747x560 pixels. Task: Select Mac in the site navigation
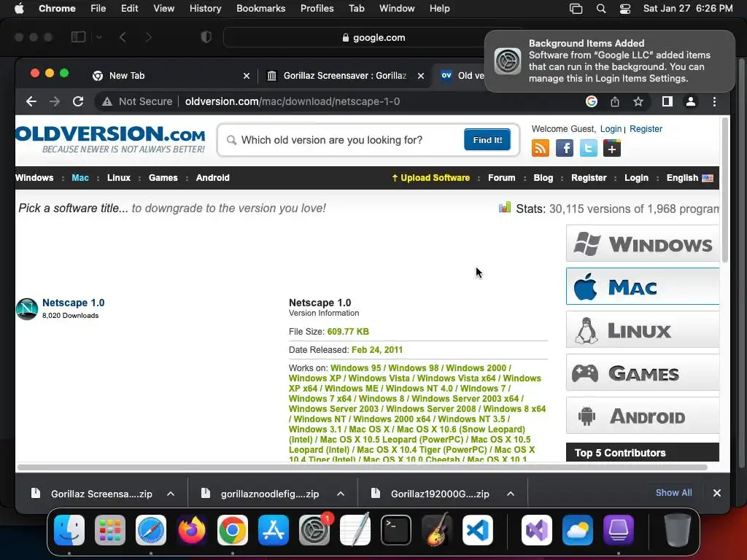(x=80, y=178)
